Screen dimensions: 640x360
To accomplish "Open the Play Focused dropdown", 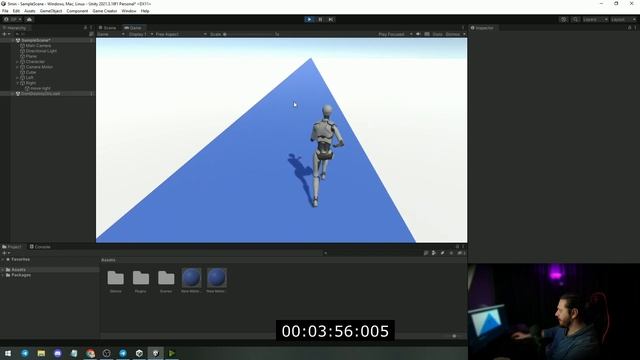I will pos(395,34).
